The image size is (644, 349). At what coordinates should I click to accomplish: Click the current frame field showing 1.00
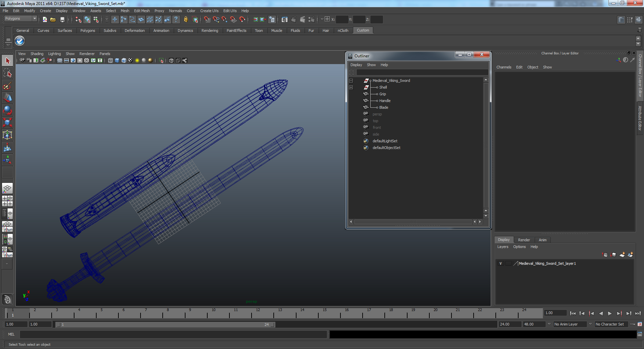pos(555,313)
